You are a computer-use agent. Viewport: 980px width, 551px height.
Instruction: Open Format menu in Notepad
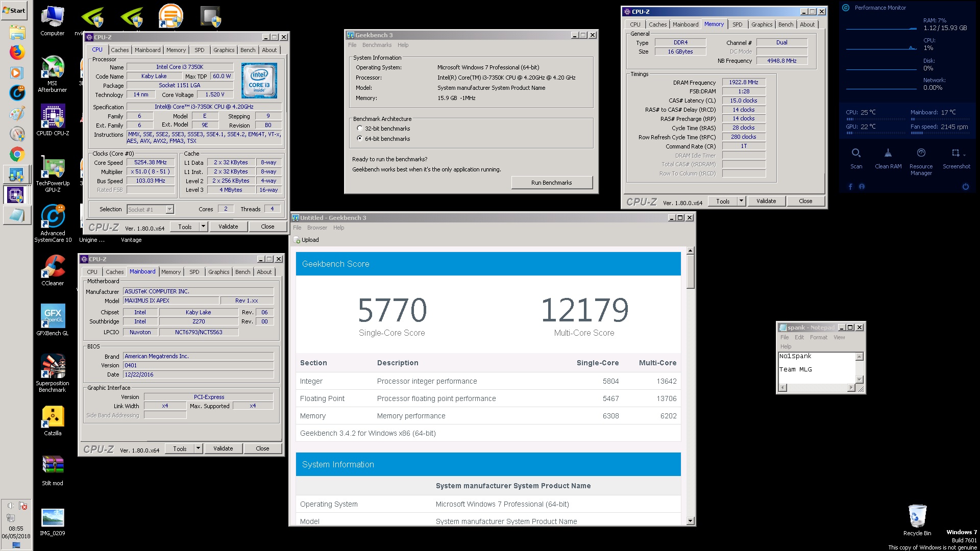coord(819,337)
